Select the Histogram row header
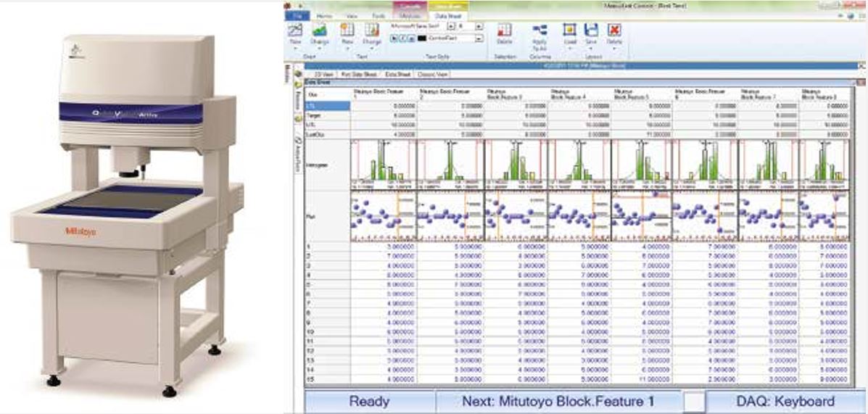868x414 pixels. tap(328, 165)
